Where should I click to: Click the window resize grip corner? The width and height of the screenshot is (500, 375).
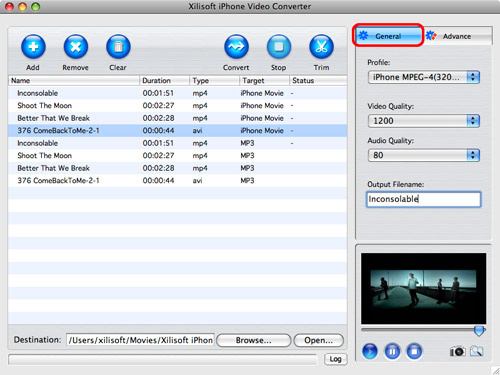click(496, 371)
